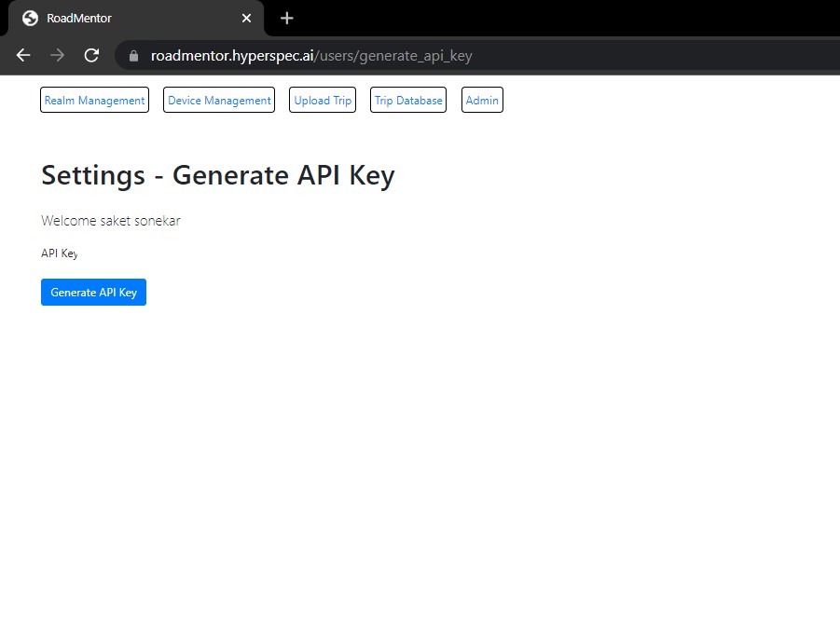This screenshot has width=840, height=643.
Task: Click the 'API Key' label
Action: [x=60, y=253]
